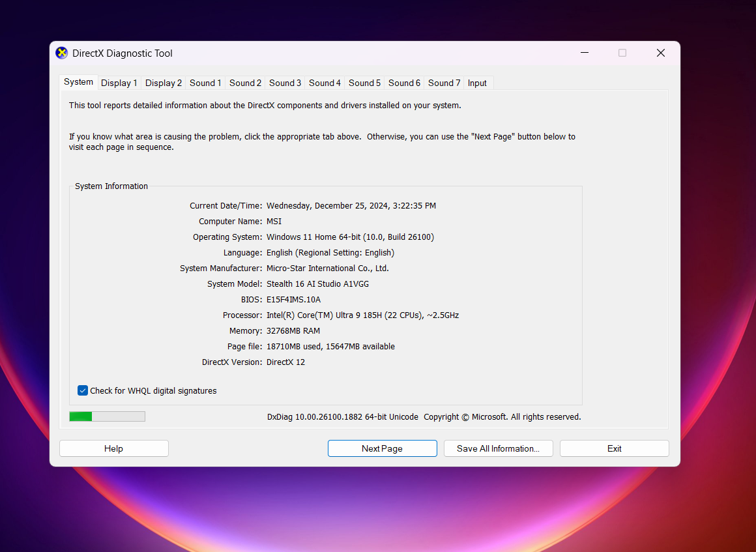
Task: Click 'Micro-Star International Co., Ltd.' text
Action: click(x=328, y=268)
